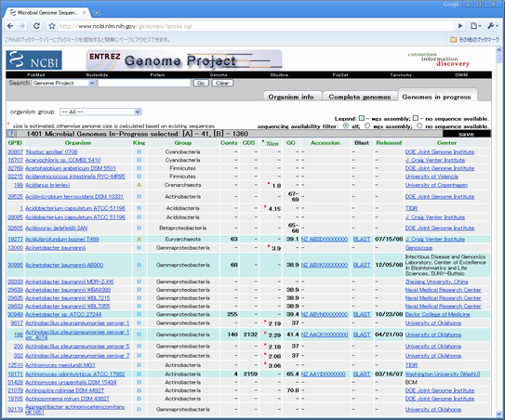Select no sequence available filter radio
Viewport: 505px width, 420px height.
pyautogui.click(x=419, y=125)
